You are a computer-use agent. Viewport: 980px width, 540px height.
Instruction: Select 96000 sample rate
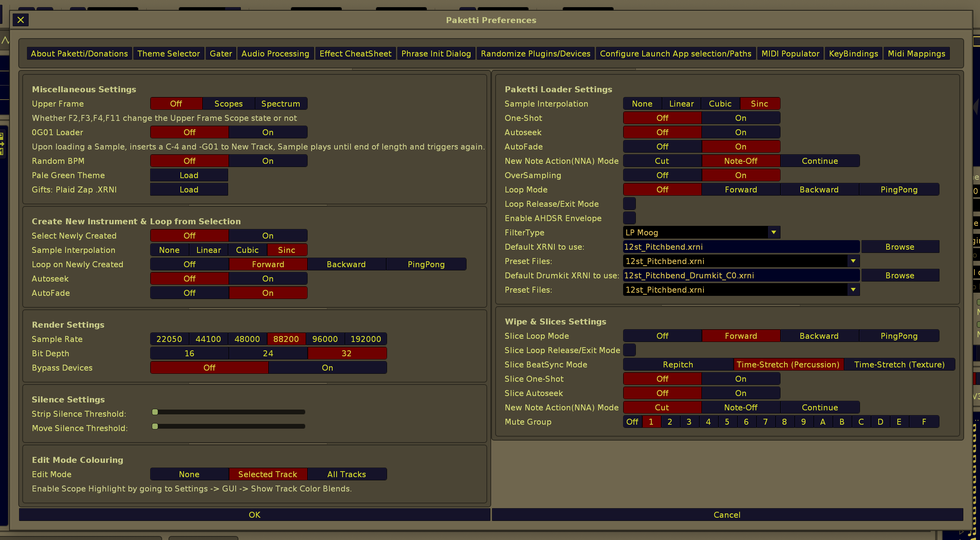[x=325, y=339]
